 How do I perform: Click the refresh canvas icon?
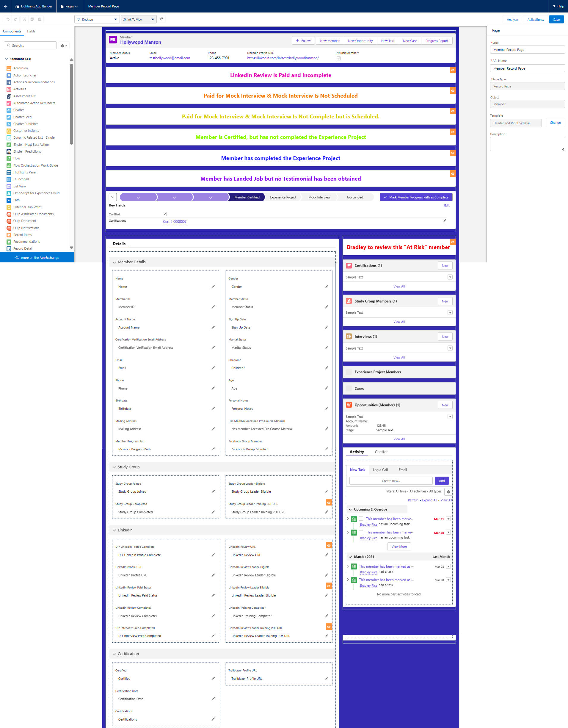pyautogui.click(x=161, y=19)
